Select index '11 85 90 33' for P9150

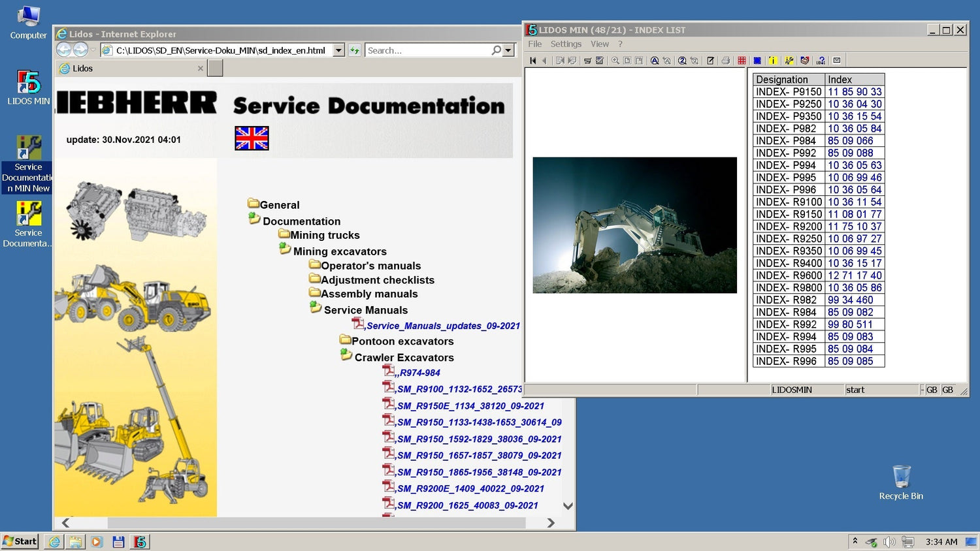point(855,92)
